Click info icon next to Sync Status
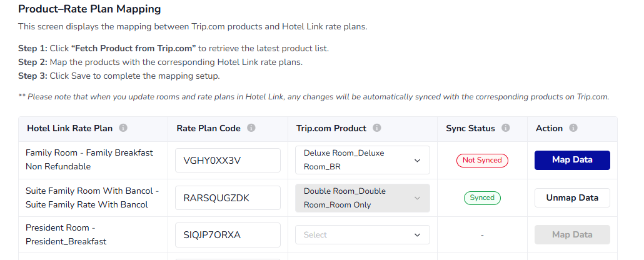The image size is (644, 260). 506,128
